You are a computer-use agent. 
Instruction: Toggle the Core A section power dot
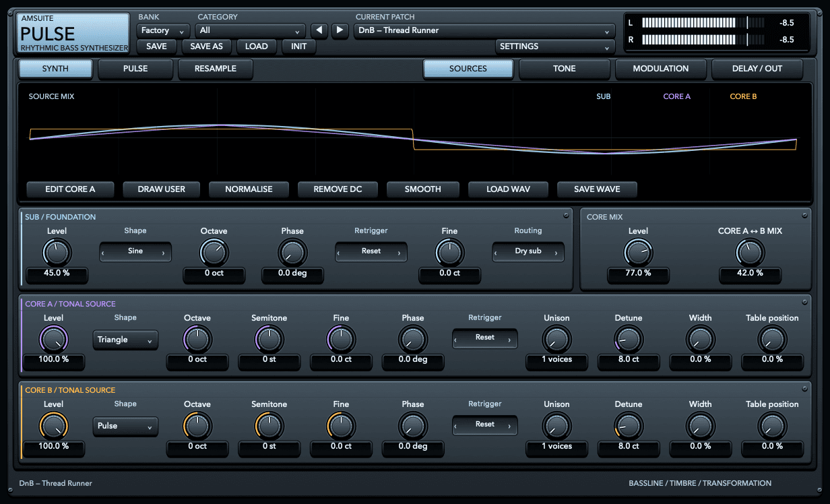click(x=804, y=302)
